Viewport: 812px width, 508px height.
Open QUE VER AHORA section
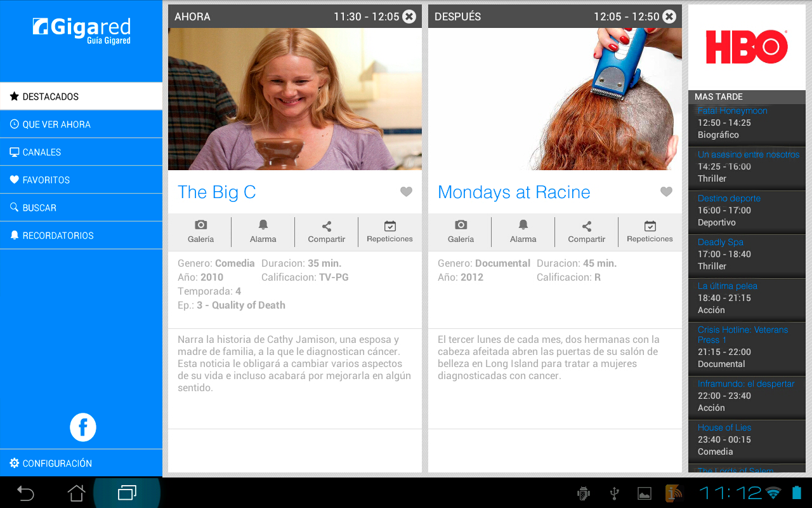click(x=81, y=124)
